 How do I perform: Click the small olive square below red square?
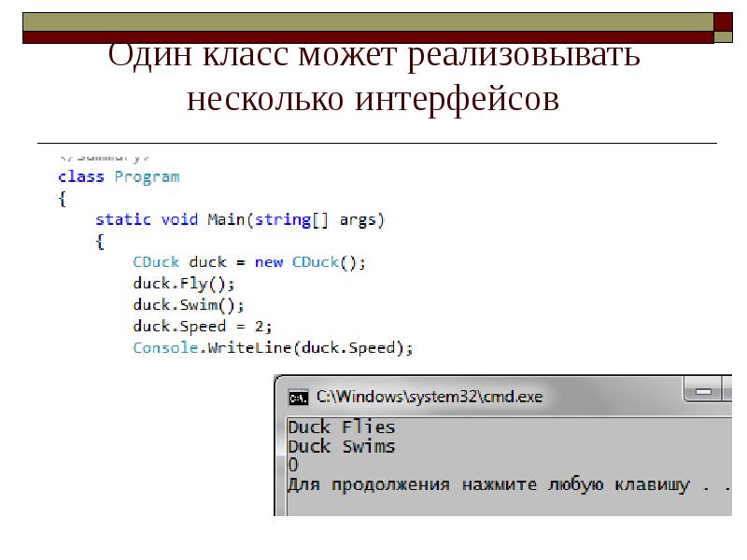(x=723, y=38)
